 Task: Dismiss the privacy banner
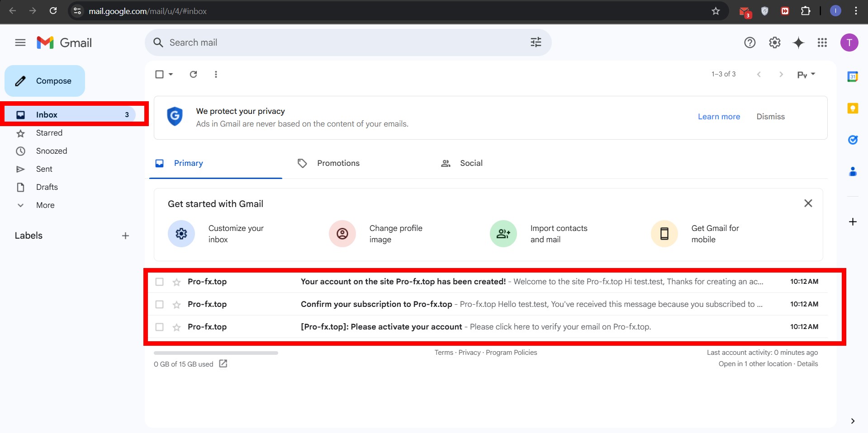tap(770, 117)
